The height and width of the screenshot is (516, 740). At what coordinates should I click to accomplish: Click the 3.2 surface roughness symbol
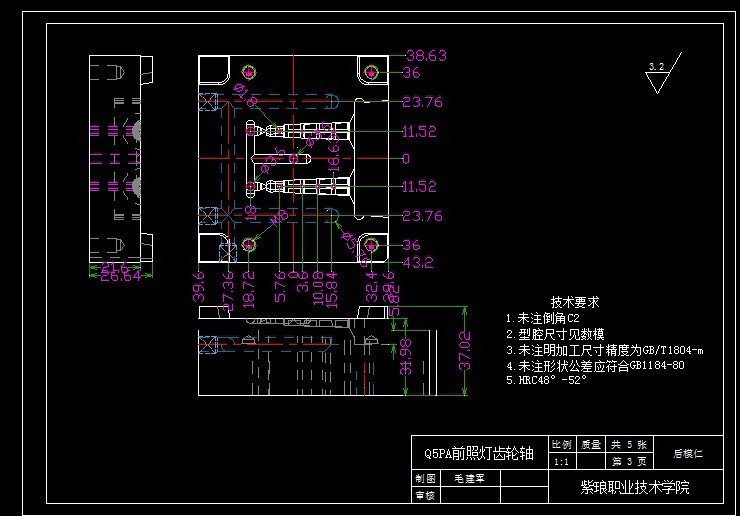click(663, 73)
